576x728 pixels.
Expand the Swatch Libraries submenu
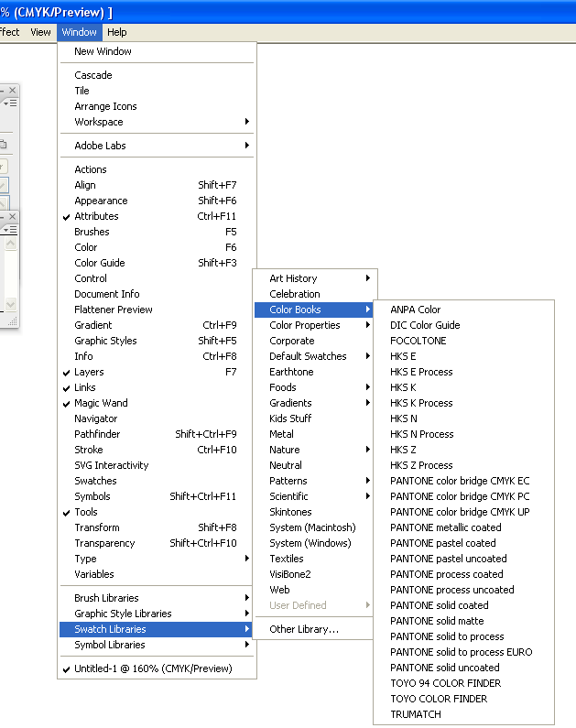[x=157, y=629]
